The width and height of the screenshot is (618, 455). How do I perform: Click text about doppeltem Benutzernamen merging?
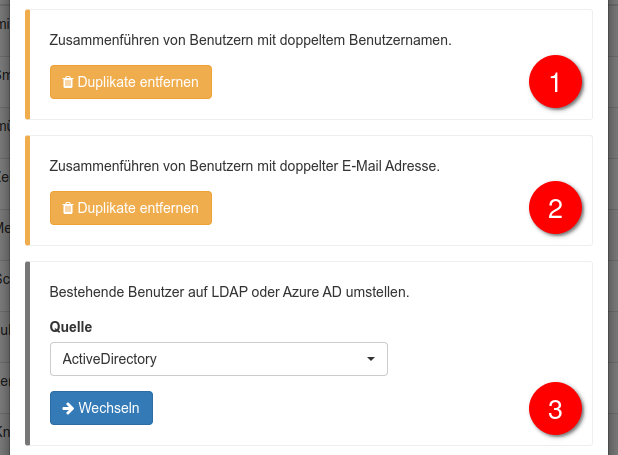tap(250, 40)
